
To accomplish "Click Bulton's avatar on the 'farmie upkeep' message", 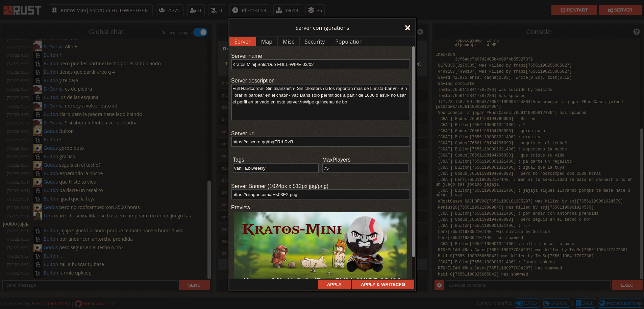I will [38, 273].
